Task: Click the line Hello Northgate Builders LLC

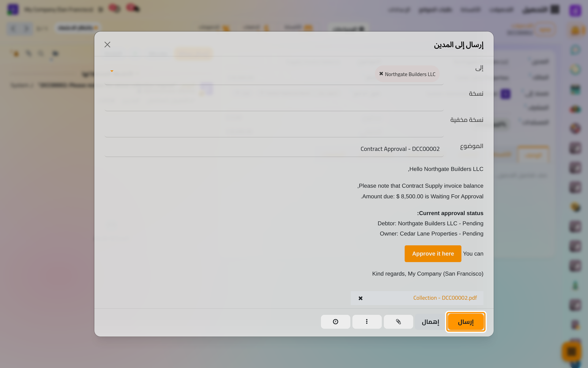Action: point(446,169)
